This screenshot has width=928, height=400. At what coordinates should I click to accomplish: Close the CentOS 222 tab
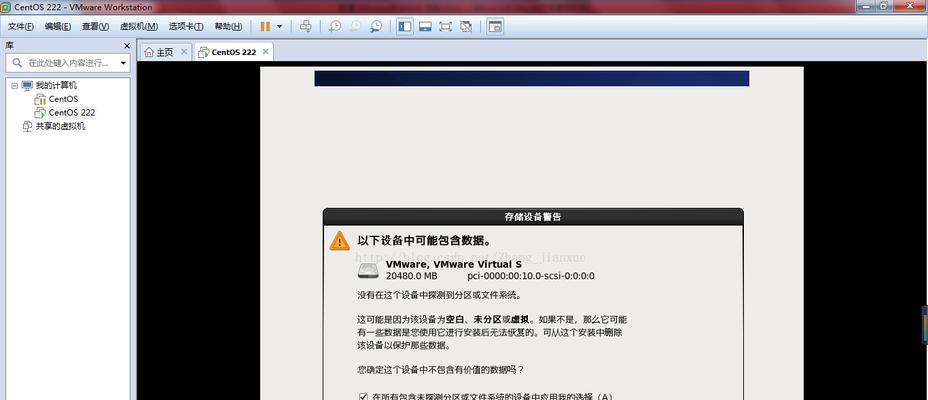[x=266, y=51]
